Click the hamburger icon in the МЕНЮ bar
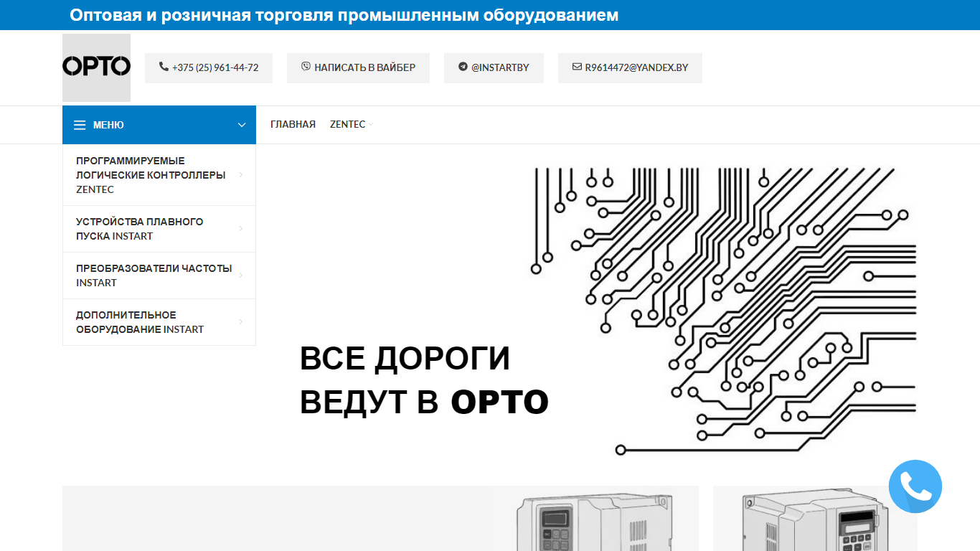 click(x=80, y=125)
